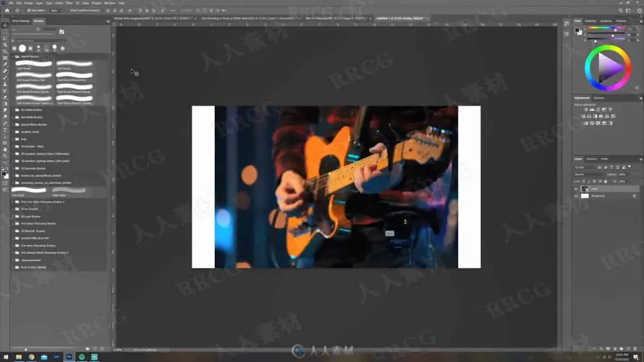Select the Hand tool
This screenshot has width=644, height=362.
pos(5,150)
